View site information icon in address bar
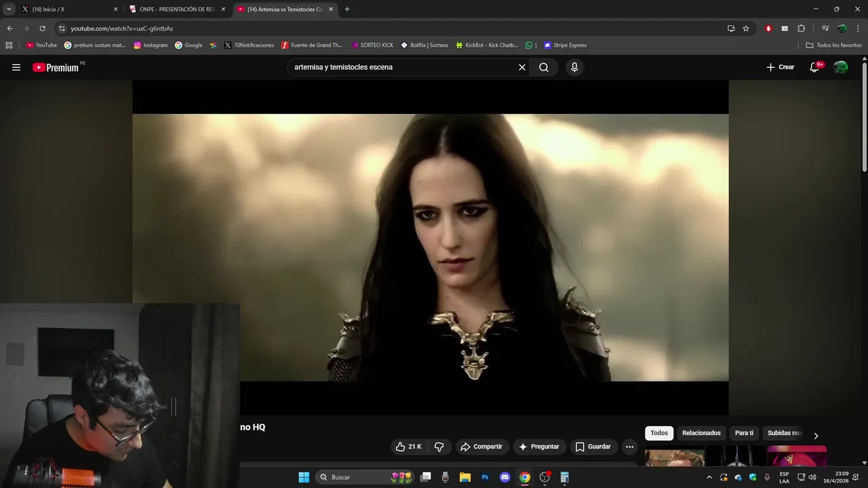This screenshot has height=488, width=868. click(x=62, y=28)
